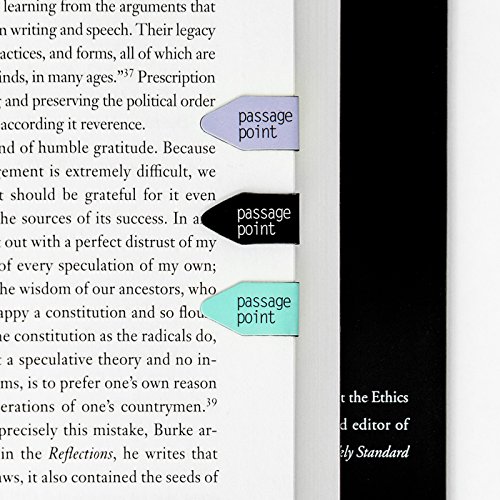Click the pointed tip of the lavender marker
This screenshot has width=500, height=500.
pyautogui.click(x=204, y=123)
